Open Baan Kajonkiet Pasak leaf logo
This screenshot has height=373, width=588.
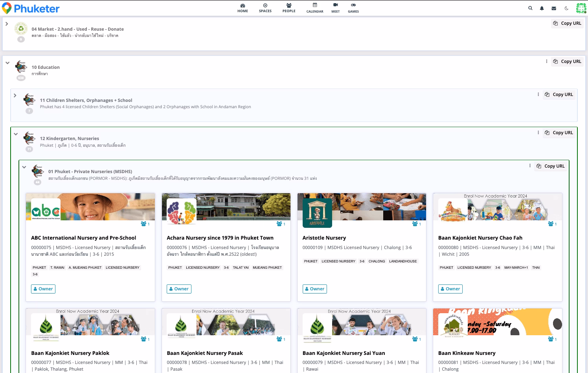click(181, 328)
